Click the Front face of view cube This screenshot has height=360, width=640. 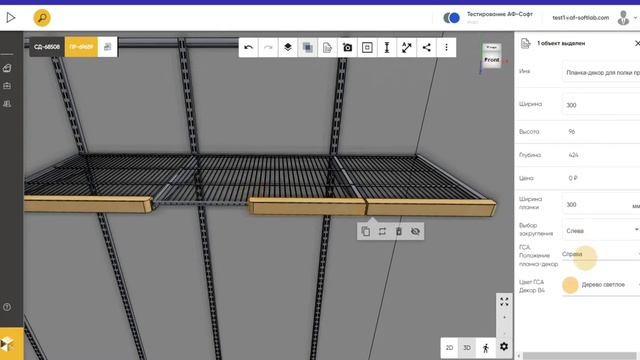[492, 60]
